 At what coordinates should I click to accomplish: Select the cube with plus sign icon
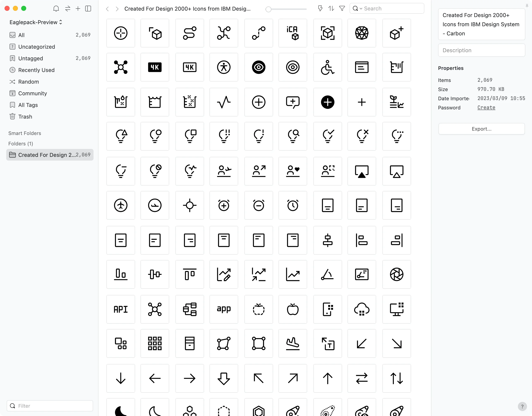click(x=396, y=33)
